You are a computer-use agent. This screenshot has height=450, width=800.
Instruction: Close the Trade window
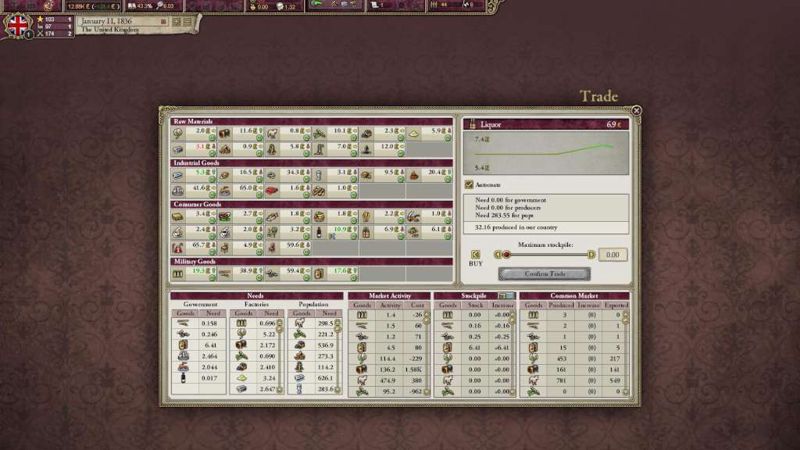[636, 110]
